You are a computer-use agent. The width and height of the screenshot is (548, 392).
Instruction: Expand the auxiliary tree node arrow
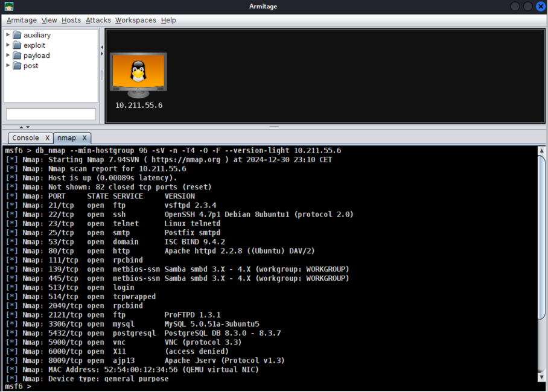point(8,34)
